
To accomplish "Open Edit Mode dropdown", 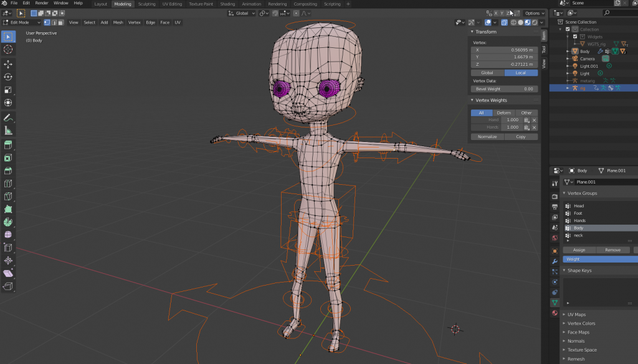I will [22, 23].
